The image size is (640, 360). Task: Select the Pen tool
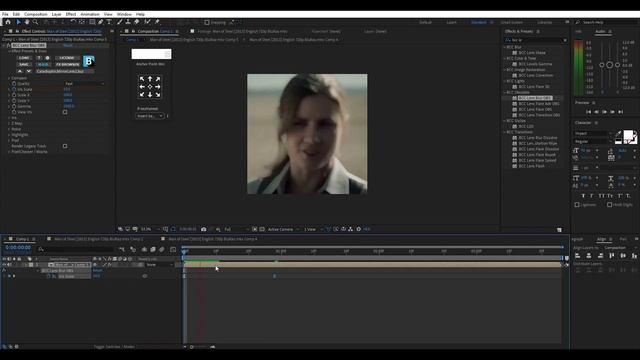[100, 22]
